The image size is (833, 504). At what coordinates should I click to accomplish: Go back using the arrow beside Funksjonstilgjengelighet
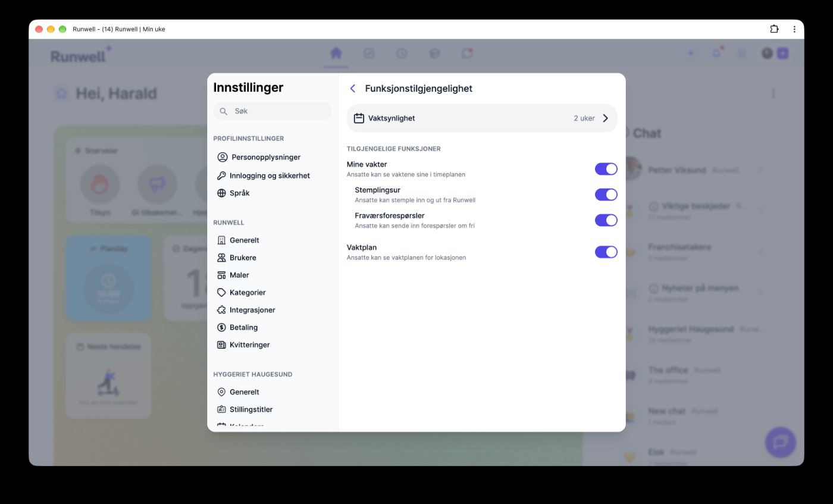point(353,89)
